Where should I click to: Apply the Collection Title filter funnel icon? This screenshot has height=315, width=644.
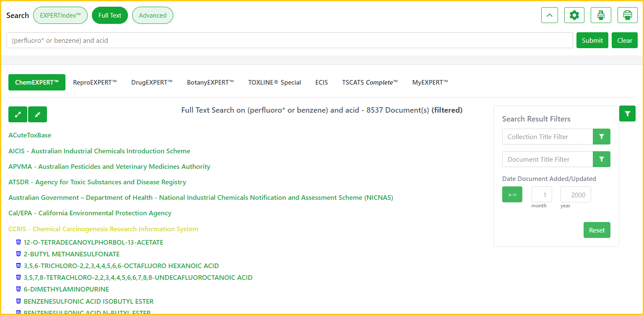point(601,137)
